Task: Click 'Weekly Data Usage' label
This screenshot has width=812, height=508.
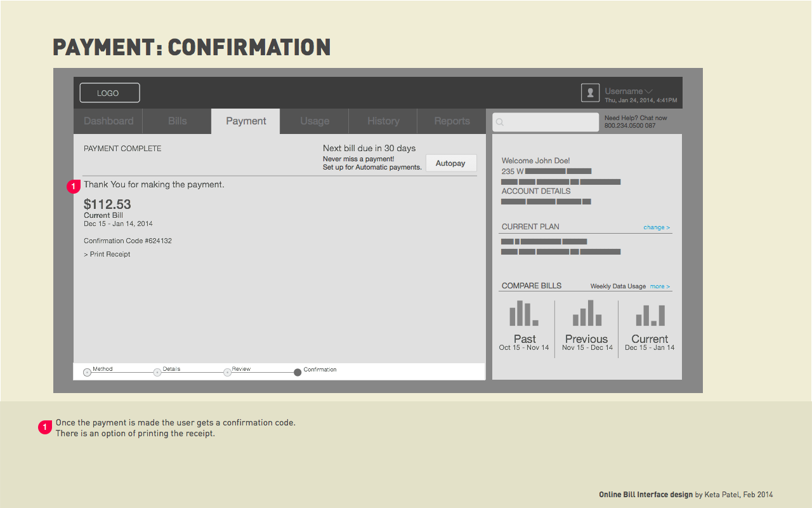Action: (x=618, y=286)
